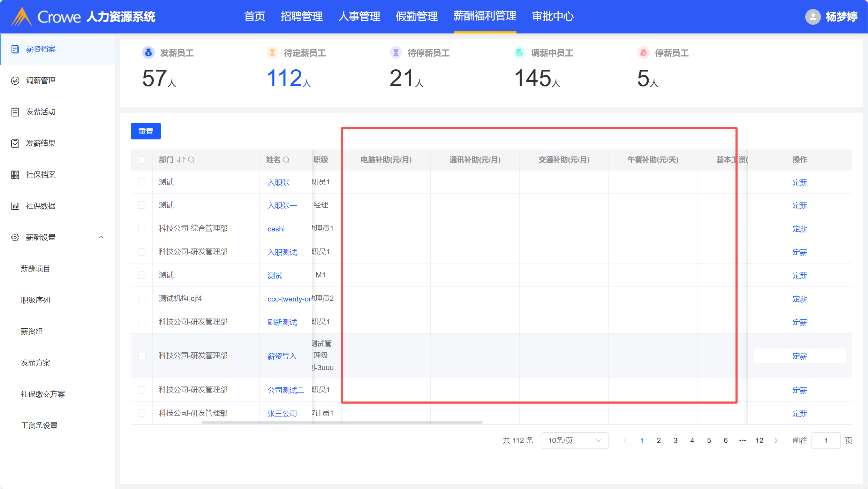Click the name column search icon
Image resolution: width=868 pixels, height=489 pixels.
click(x=286, y=160)
